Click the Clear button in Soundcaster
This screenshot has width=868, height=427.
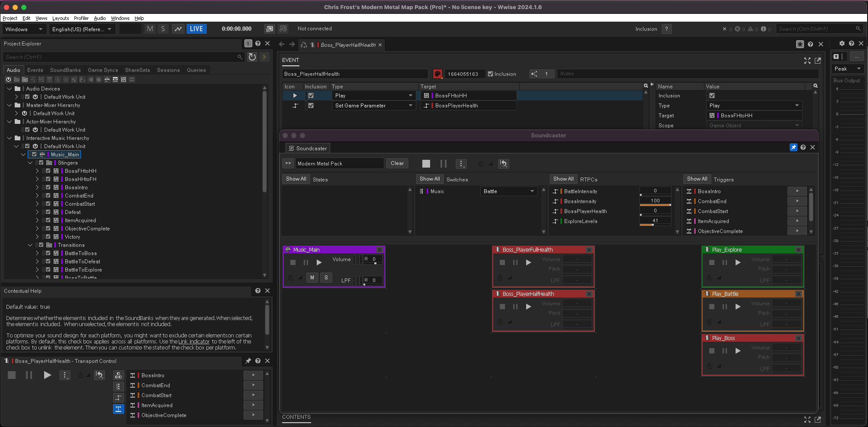click(x=397, y=163)
